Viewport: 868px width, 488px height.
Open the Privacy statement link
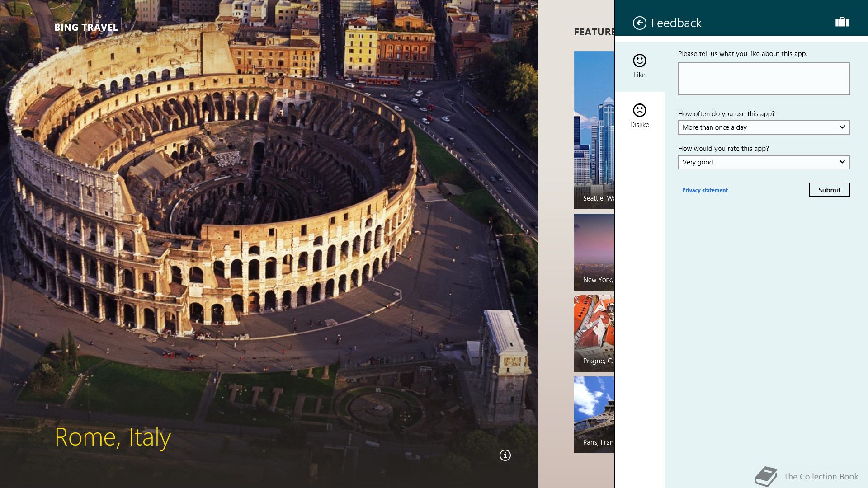click(x=705, y=190)
